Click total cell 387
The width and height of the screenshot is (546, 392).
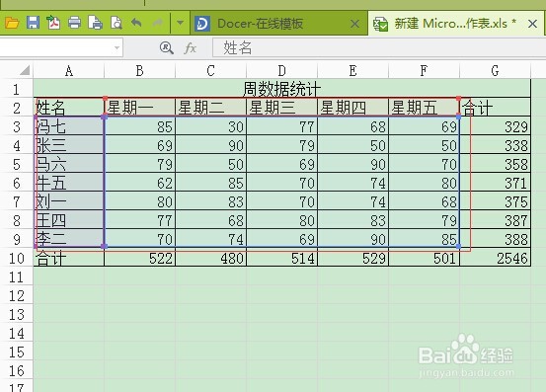495,220
